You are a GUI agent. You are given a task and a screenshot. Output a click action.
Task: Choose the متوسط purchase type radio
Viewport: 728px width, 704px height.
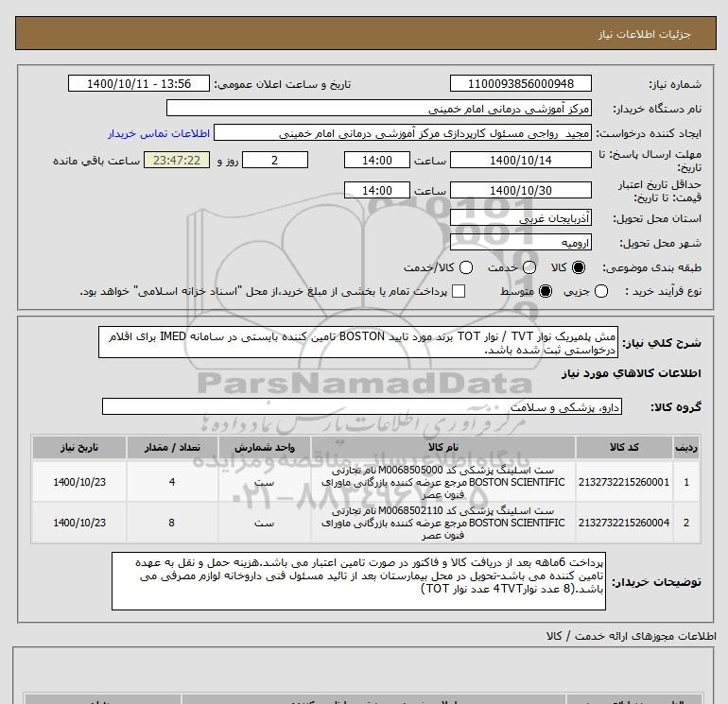point(546,291)
